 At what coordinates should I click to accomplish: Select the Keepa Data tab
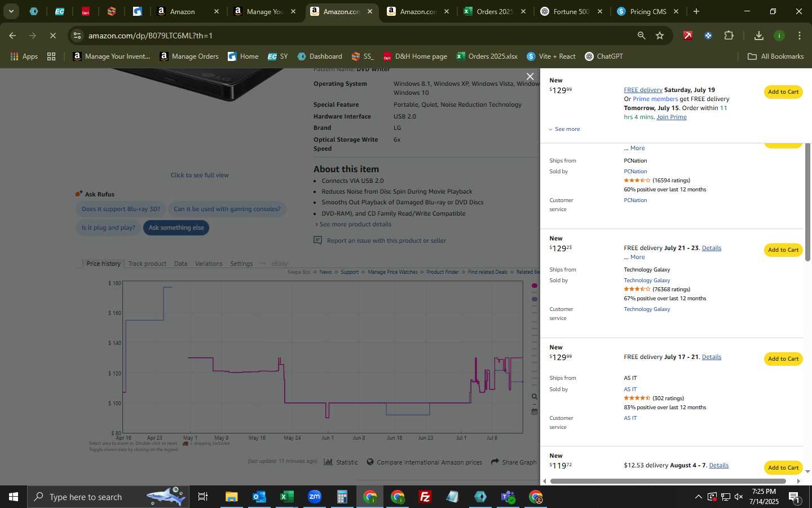pos(180,264)
